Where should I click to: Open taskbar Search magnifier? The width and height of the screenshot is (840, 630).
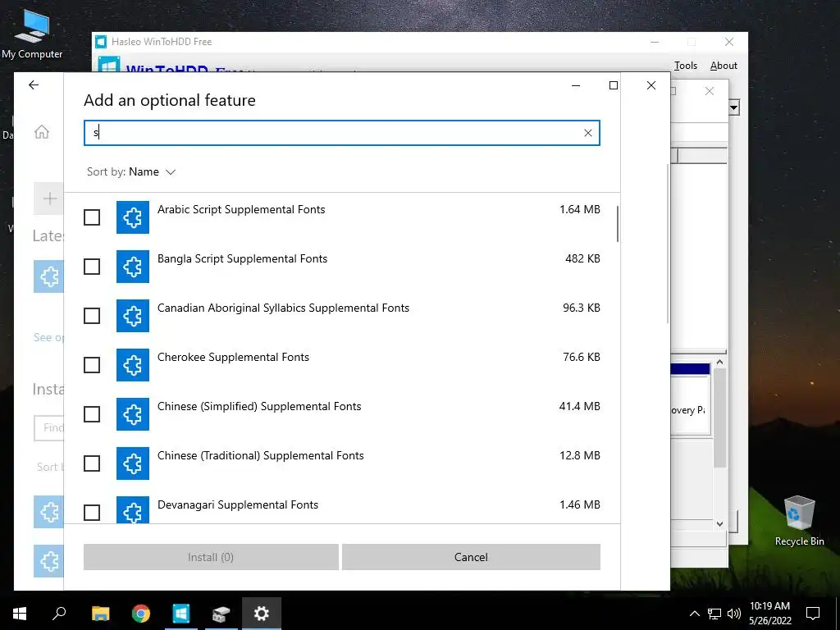(x=59, y=614)
